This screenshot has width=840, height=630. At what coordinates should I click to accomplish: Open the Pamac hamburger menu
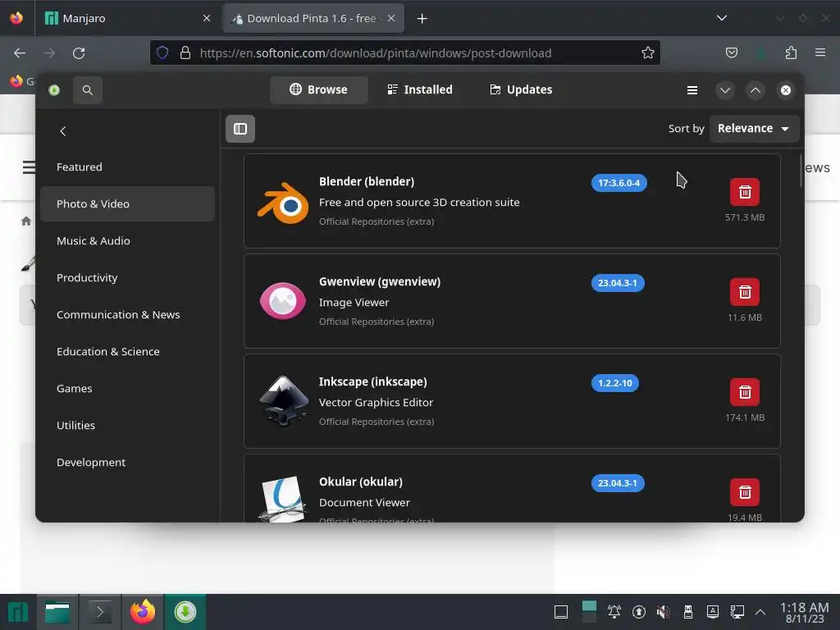coord(692,90)
